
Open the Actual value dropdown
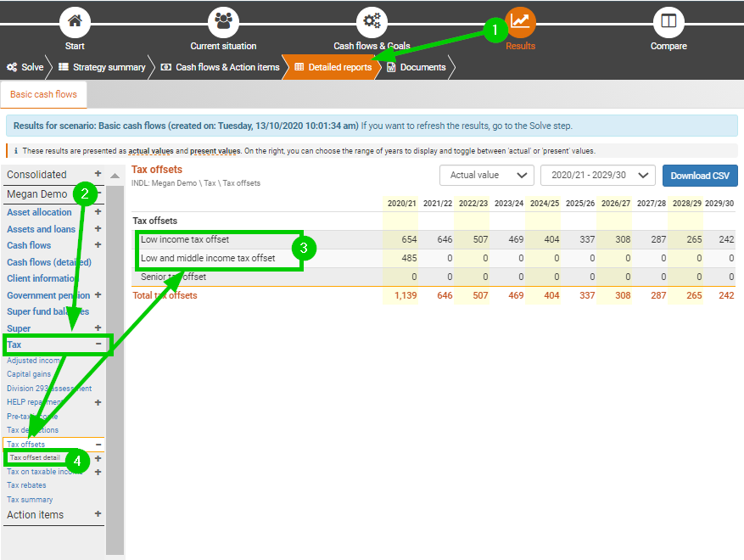pyautogui.click(x=486, y=176)
